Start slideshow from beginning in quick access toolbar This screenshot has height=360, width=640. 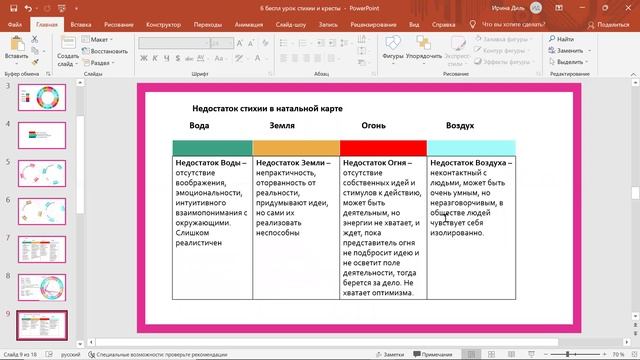click(62, 8)
